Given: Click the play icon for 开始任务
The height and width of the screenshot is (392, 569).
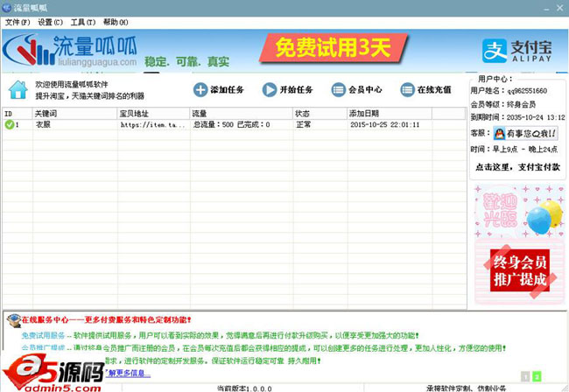Looking at the screenshot, I should 270,89.
